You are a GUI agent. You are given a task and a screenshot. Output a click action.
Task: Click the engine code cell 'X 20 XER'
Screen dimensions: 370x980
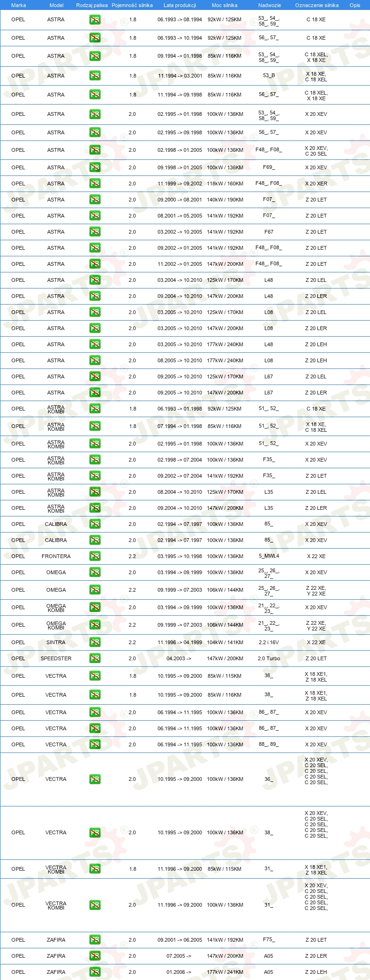point(316,184)
